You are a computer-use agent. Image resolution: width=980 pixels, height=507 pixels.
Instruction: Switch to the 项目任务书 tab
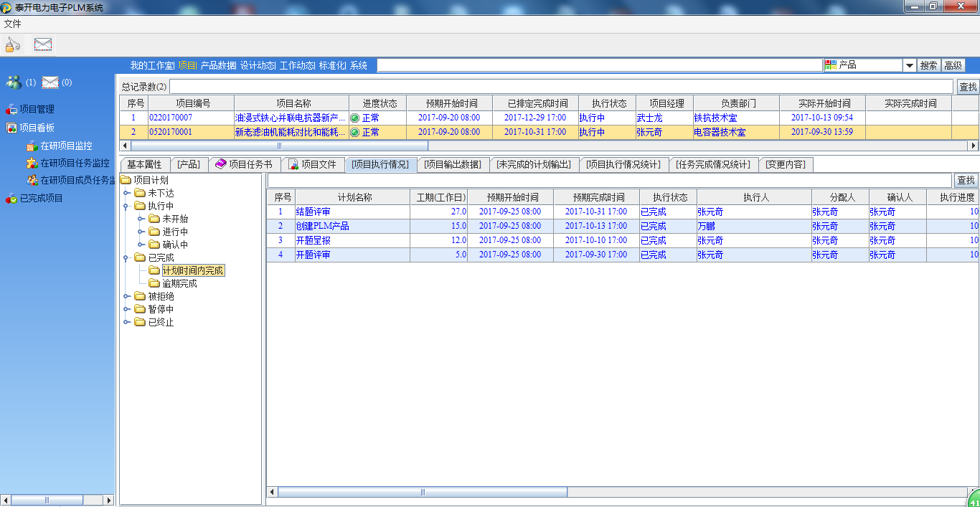[244, 164]
